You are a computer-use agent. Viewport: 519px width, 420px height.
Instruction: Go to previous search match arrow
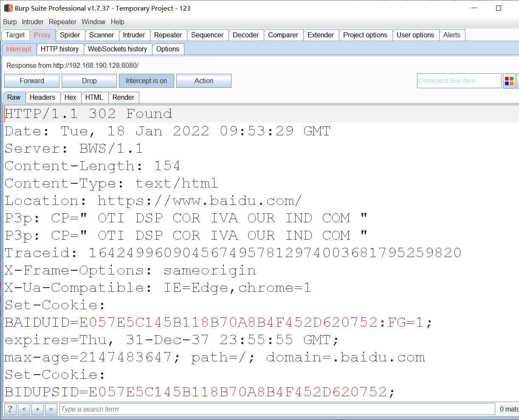pyautogui.click(x=24, y=409)
